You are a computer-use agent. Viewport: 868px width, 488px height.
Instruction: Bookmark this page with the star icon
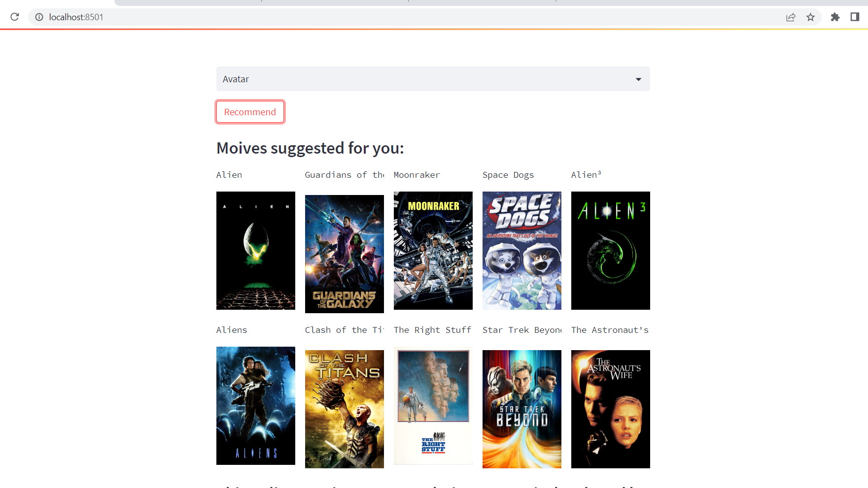point(810,17)
